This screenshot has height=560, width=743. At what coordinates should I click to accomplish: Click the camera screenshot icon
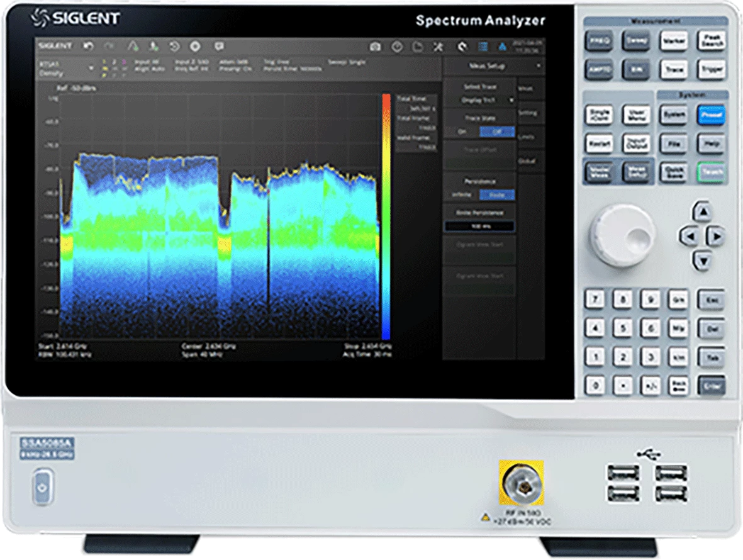(x=375, y=47)
